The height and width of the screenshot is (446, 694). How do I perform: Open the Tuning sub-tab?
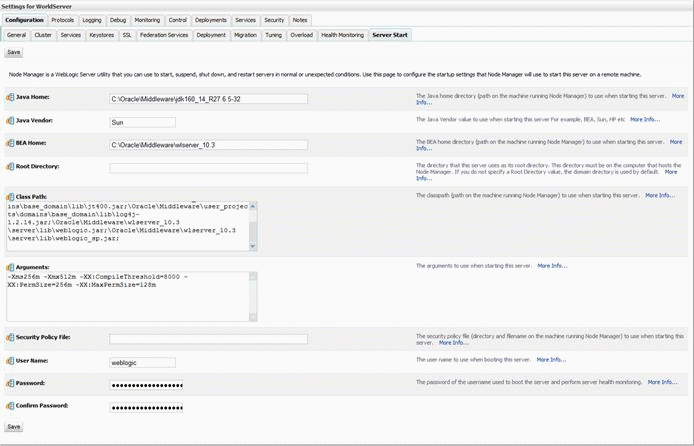tap(273, 35)
